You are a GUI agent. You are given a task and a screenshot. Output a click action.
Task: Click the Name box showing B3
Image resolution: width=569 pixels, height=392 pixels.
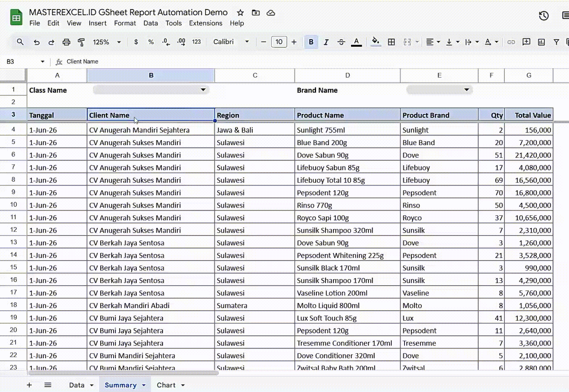point(25,62)
